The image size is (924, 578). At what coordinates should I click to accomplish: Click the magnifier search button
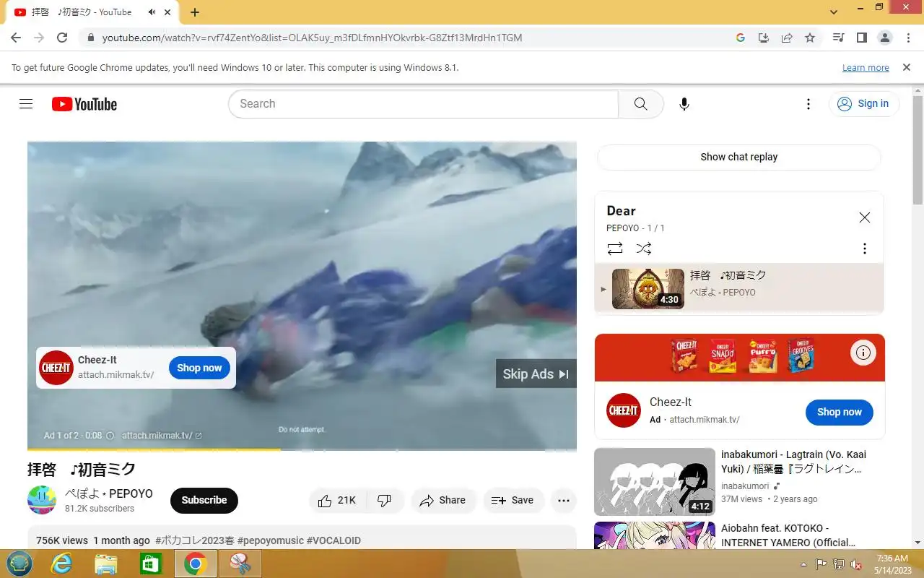tap(641, 104)
